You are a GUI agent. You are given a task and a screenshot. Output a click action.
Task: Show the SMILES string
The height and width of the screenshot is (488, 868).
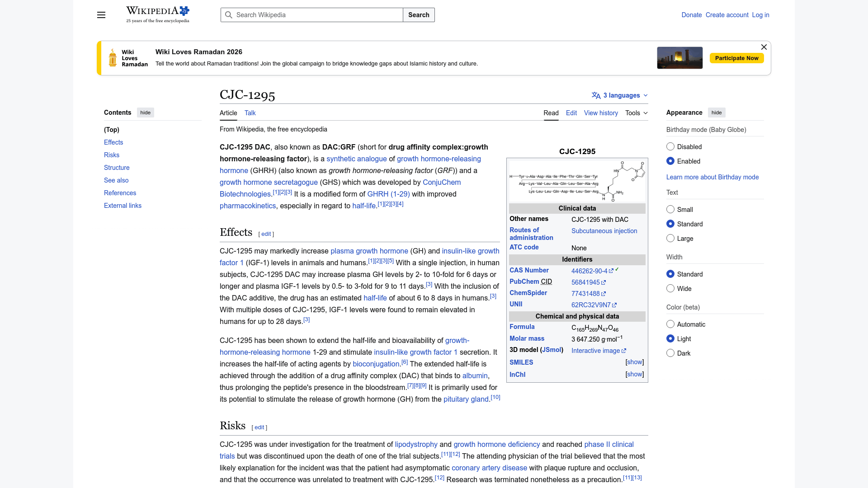(x=635, y=362)
